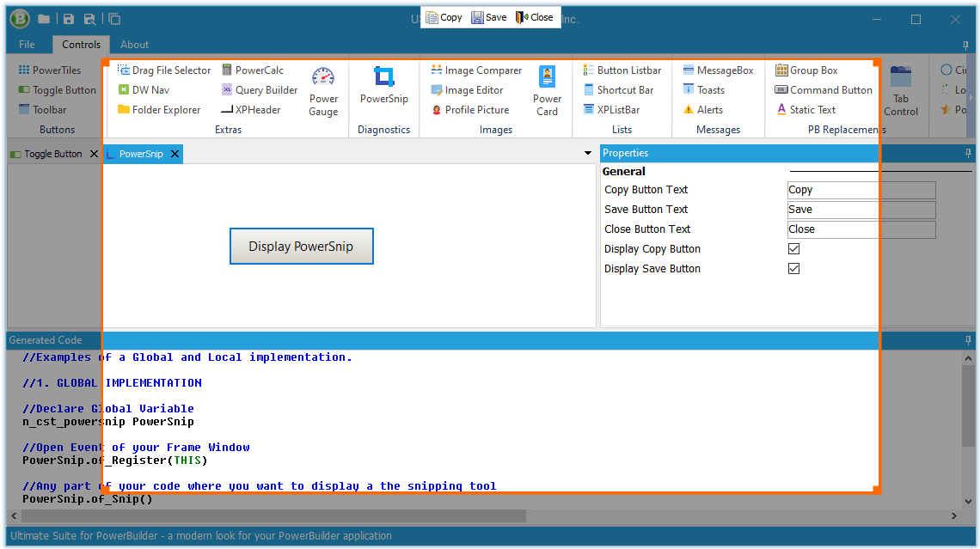The height and width of the screenshot is (549, 980).
Task: Select the XPListBar control
Action: coord(611,110)
